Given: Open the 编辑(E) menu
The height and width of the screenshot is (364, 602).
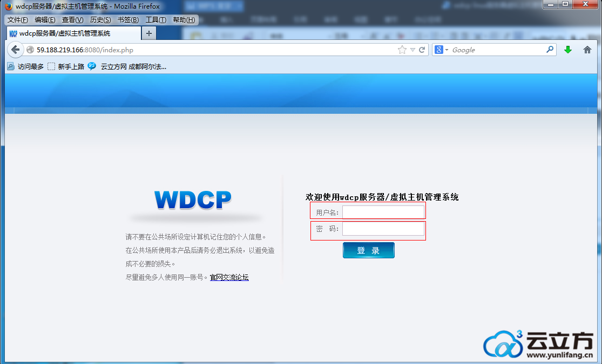Looking at the screenshot, I should (45, 20).
